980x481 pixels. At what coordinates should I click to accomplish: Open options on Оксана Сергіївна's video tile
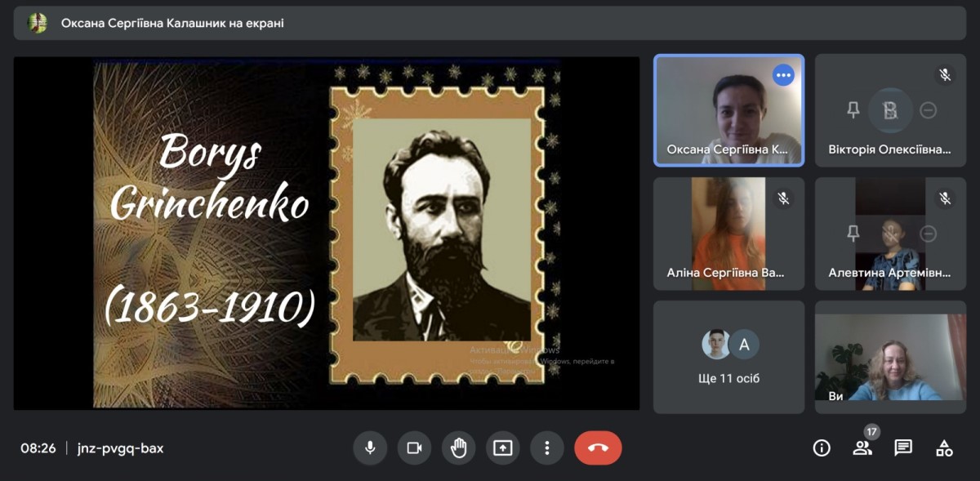point(784,75)
